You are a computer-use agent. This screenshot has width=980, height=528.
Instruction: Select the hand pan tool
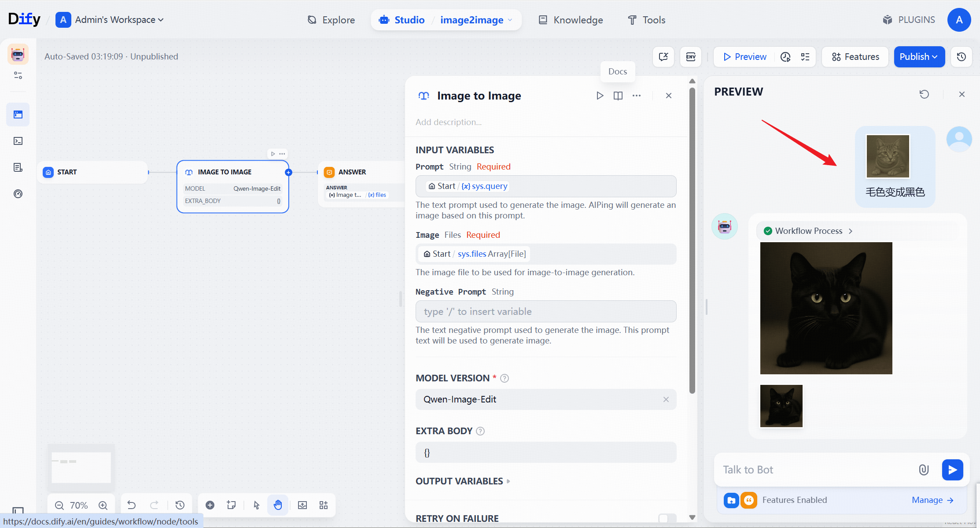click(x=278, y=505)
